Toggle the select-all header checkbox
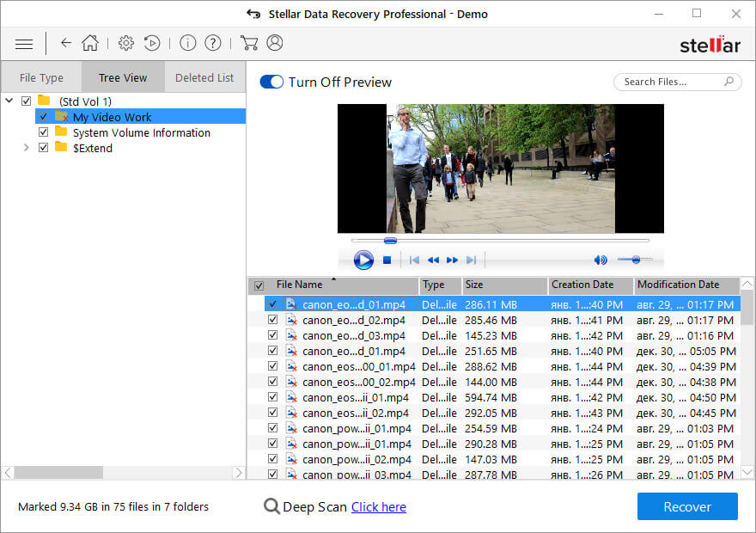 coord(259,285)
